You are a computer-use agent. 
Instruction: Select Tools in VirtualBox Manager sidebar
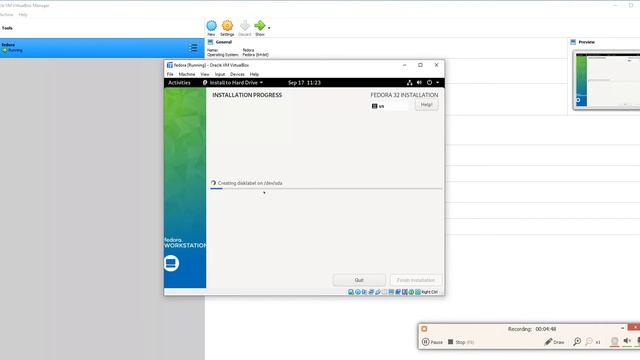click(7, 28)
